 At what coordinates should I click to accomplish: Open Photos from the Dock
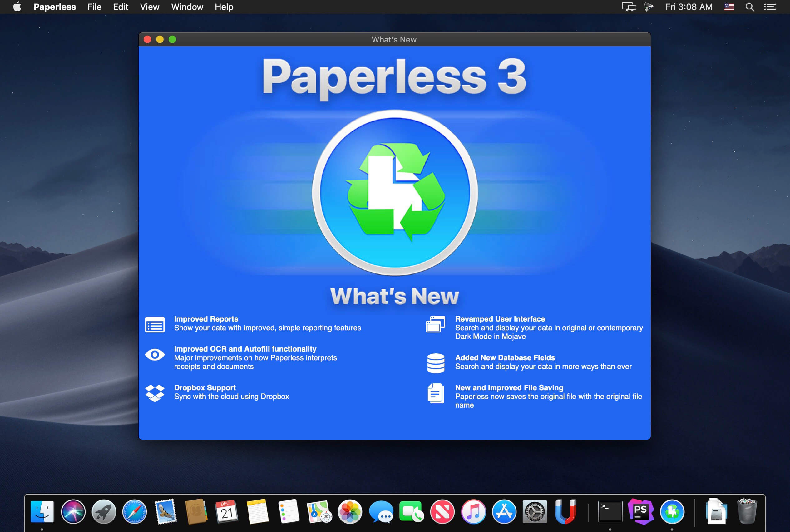click(x=350, y=511)
